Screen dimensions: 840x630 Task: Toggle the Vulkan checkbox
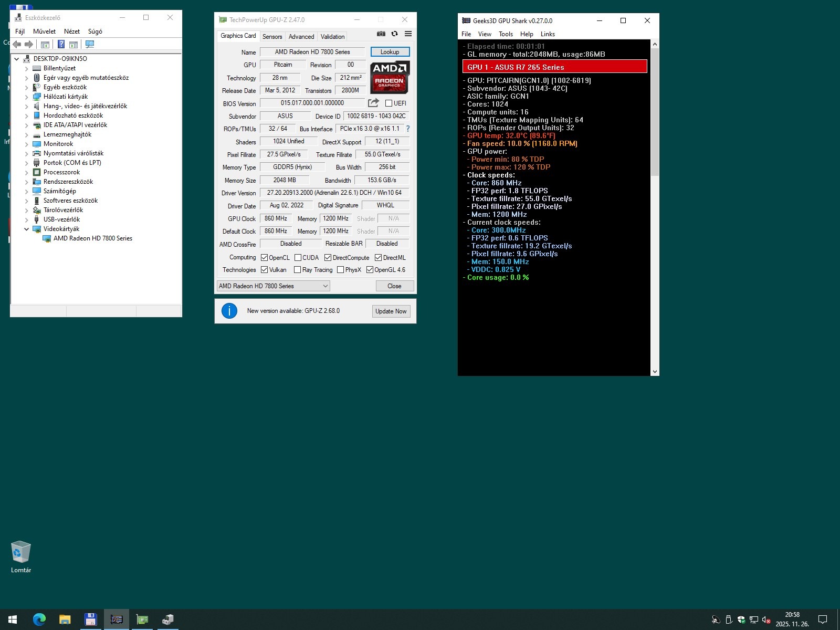[x=264, y=270]
